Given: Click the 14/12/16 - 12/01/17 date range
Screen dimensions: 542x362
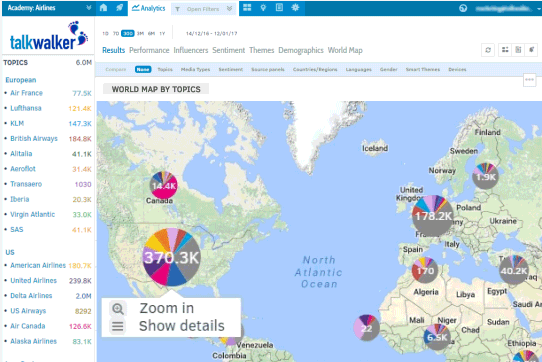Looking at the screenshot, I should coord(212,34).
